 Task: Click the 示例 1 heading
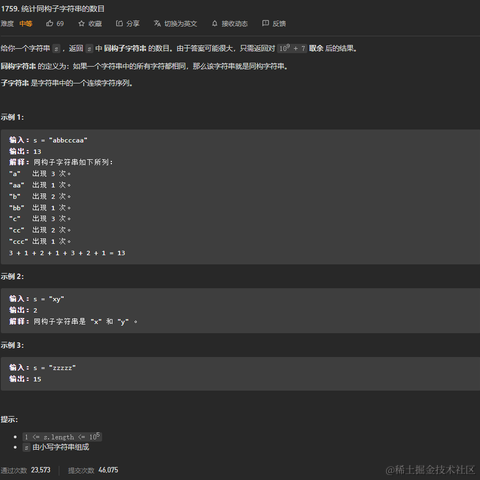tap(12, 117)
